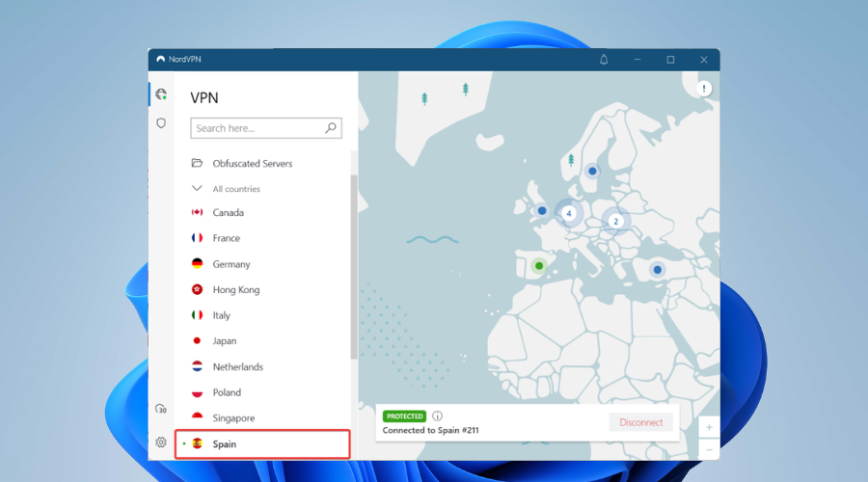Open settings via the gear icon
Screen dimensions: 868x482
pos(161,442)
